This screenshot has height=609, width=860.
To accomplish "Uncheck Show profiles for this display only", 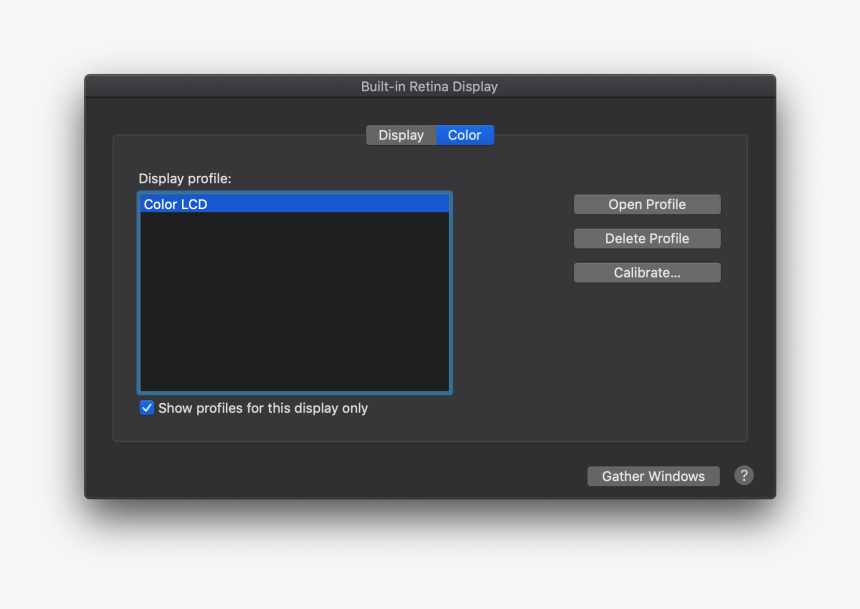I will coord(146,408).
